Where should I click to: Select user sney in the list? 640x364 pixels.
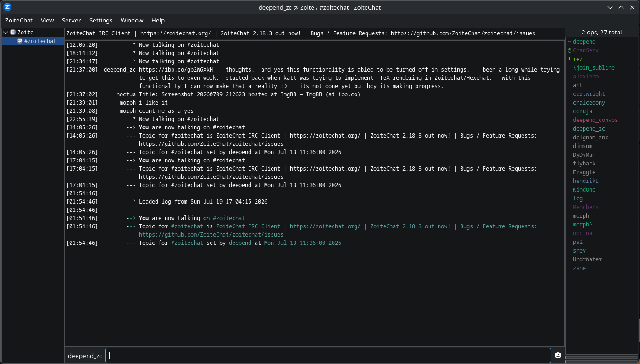tap(579, 251)
